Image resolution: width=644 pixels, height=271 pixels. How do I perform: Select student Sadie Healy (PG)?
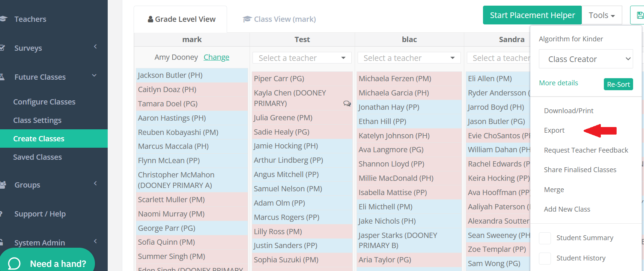[302, 132]
